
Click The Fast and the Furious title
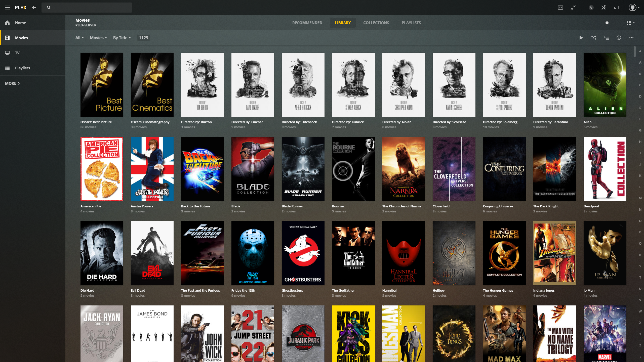click(200, 290)
